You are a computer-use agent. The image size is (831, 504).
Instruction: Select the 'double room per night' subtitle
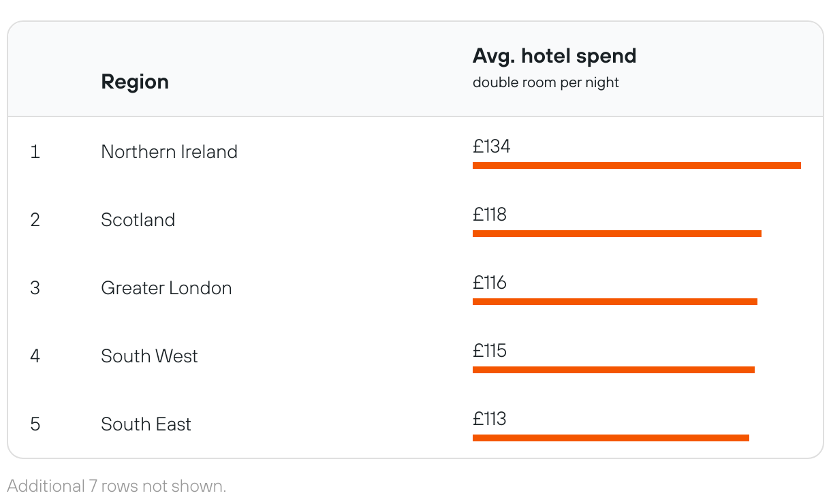[546, 82]
